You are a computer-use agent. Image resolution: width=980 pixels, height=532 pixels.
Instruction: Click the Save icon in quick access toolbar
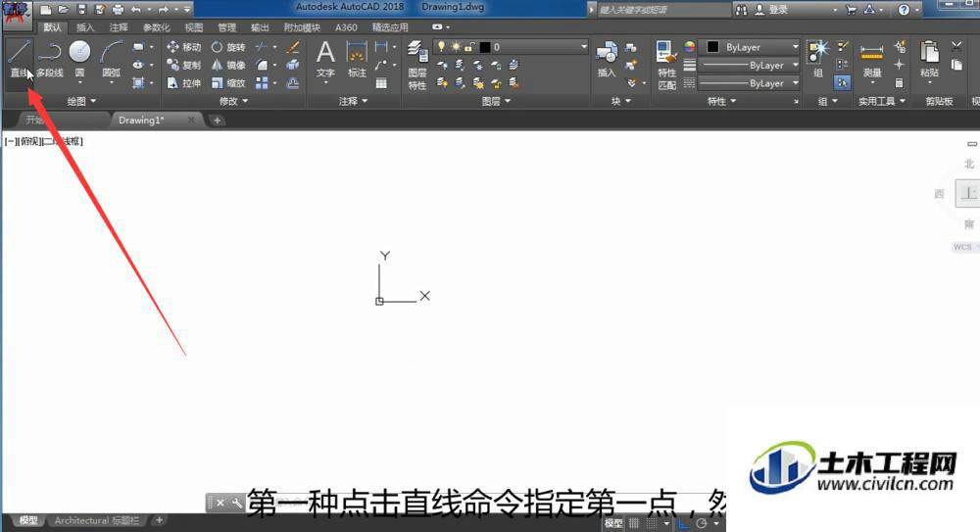pyautogui.click(x=81, y=10)
